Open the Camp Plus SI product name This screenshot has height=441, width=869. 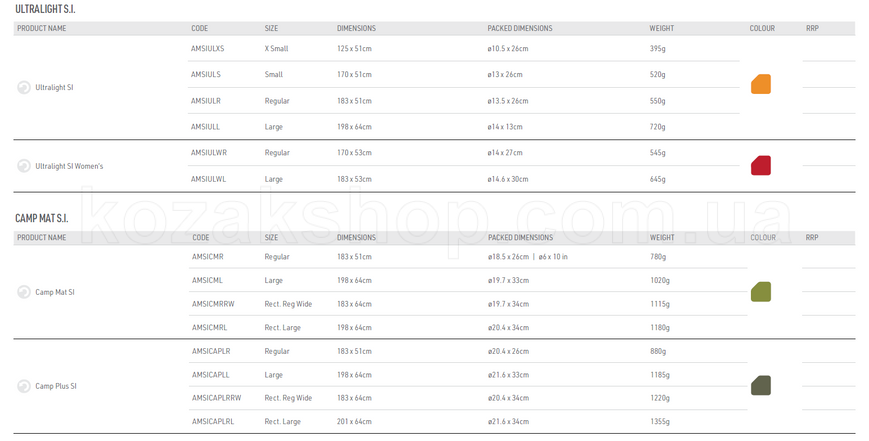[56, 386]
